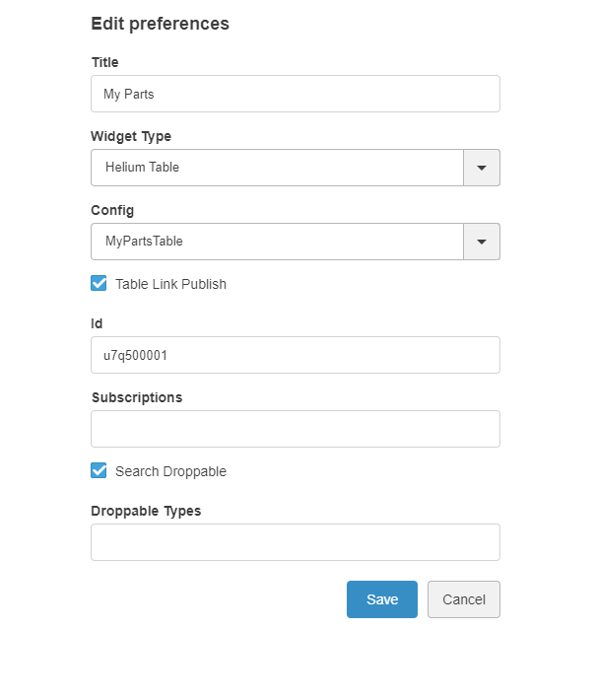
Task: Open the Widget Type dropdown arrow
Action: 482,168
